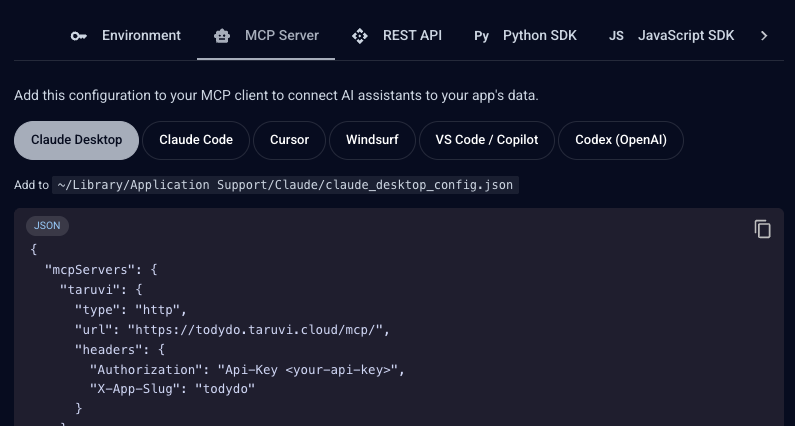Click the "mcpServers" line in the code
The height and width of the screenshot is (426, 795).
(x=101, y=270)
